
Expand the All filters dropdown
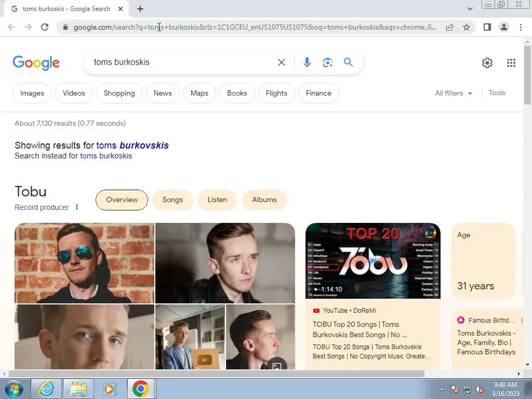coord(454,93)
